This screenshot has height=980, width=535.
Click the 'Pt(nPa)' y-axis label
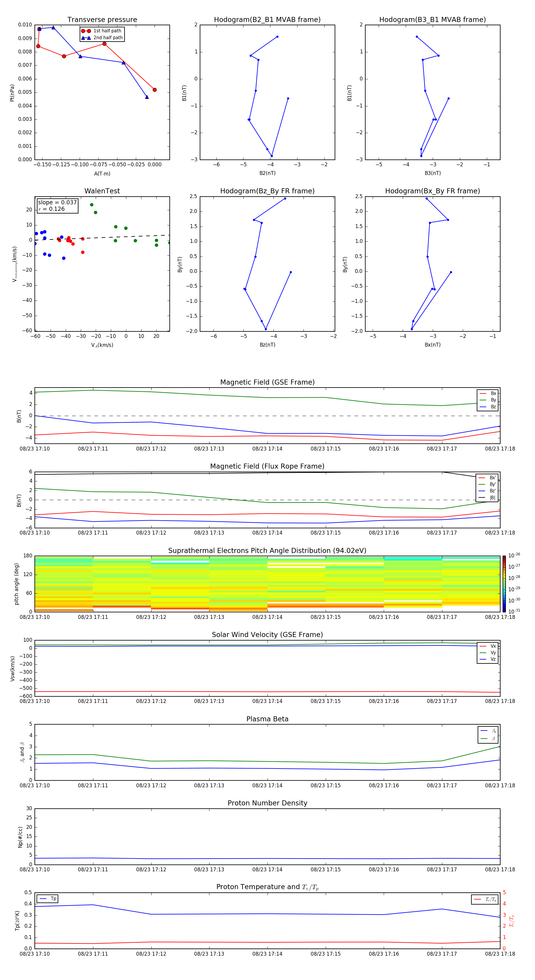(12, 93)
